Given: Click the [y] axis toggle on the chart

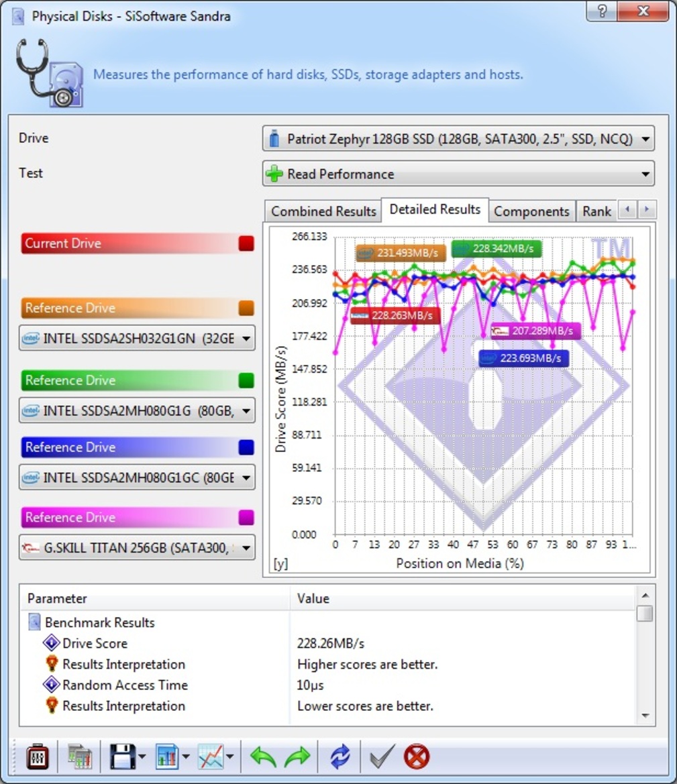Looking at the screenshot, I should pos(280,564).
